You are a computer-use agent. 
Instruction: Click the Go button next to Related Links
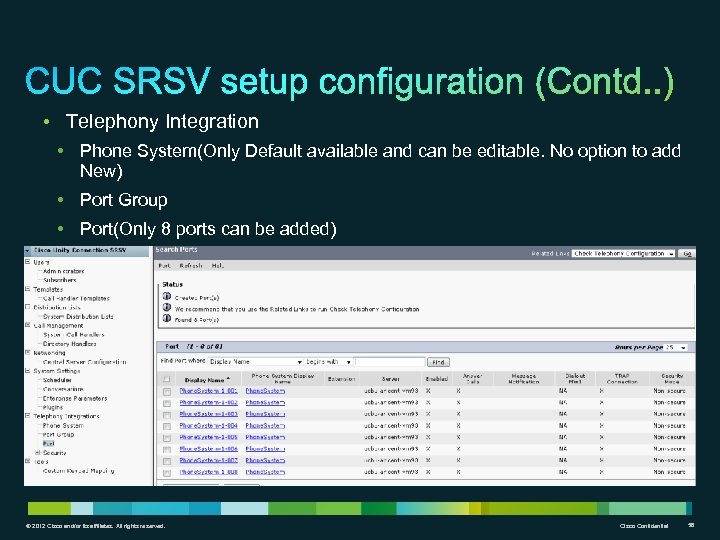click(687, 253)
